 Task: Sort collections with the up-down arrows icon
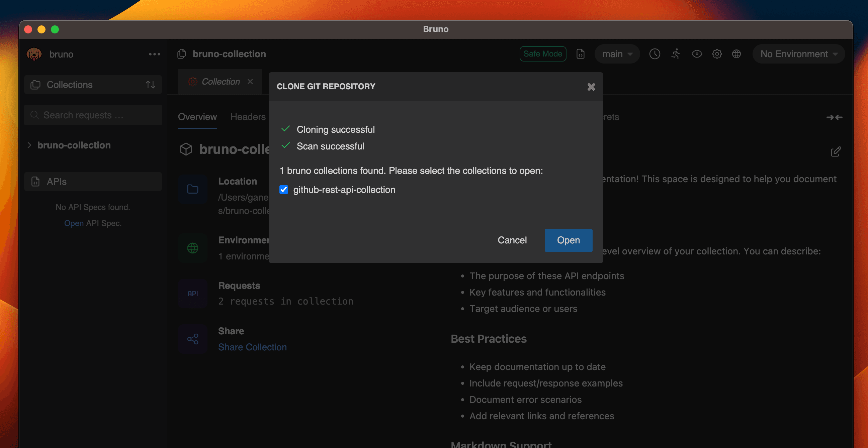pos(150,85)
